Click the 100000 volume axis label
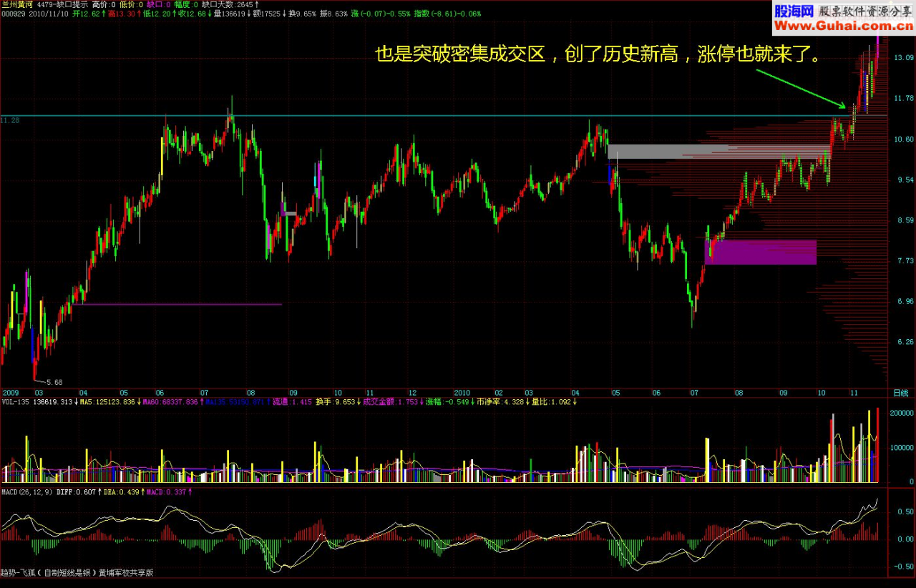The image size is (916, 588). [901, 448]
